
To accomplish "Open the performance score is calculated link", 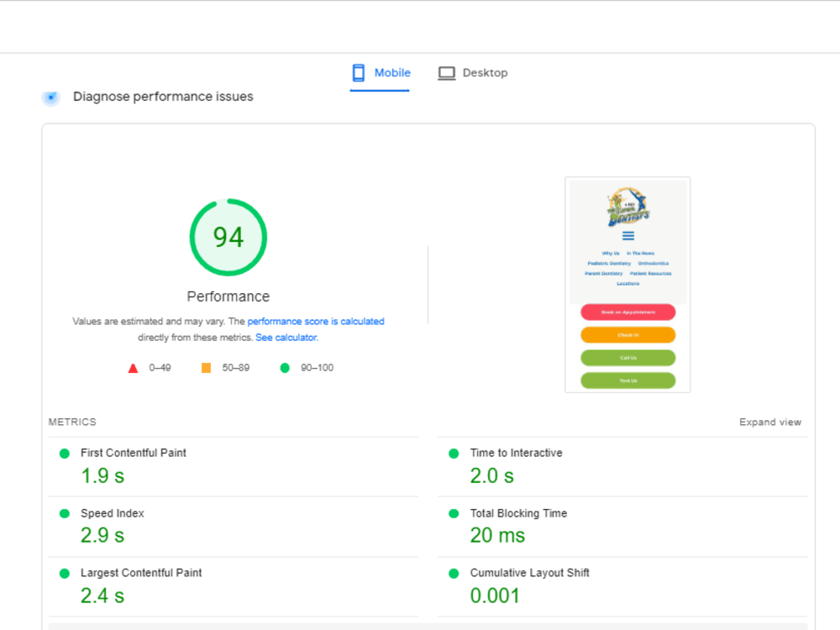I will pyautogui.click(x=316, y=322).
